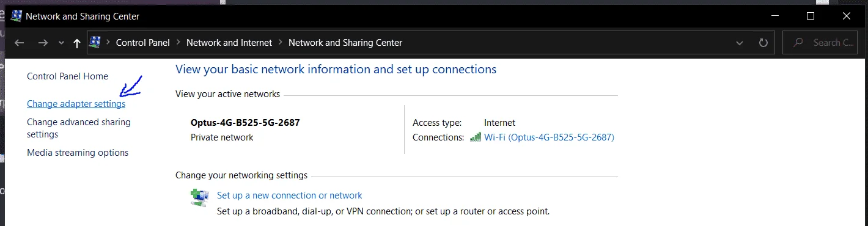The image size is (868, 226).
Task: Select the Optus-4G-B525-5G-2687 network name
Action: (245, 123)
